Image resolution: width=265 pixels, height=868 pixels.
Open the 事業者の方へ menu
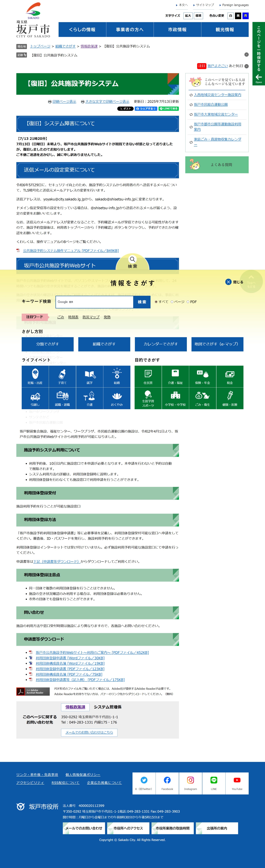tap(130, 30)
